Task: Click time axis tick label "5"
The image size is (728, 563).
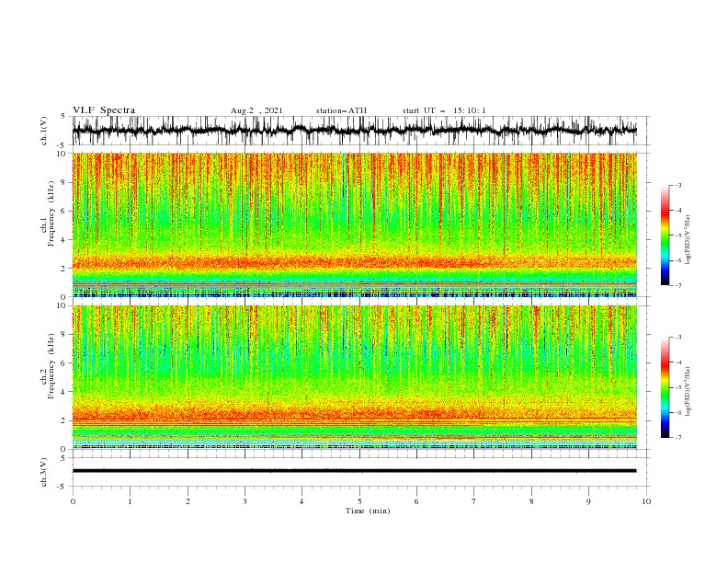Action: (359, 501)
